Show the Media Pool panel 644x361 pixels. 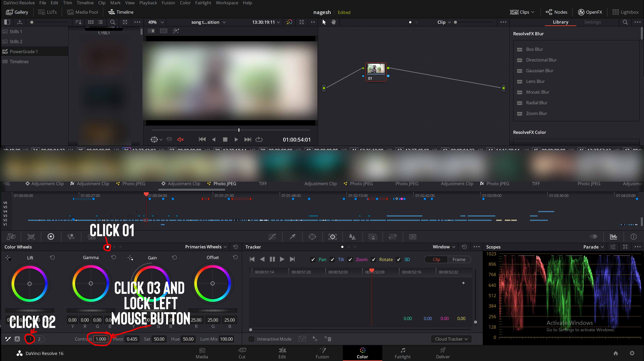83,12
